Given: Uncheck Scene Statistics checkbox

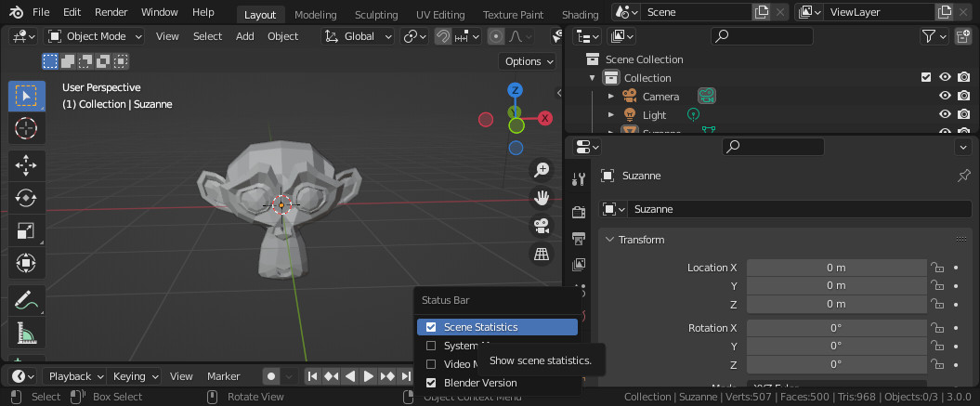Looking at the screenshot, I should 431,326.
